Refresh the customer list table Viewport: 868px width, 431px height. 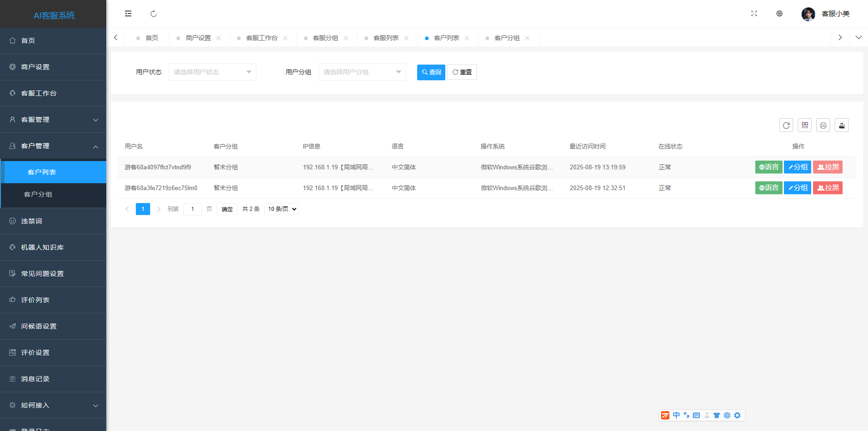[x=786, y=125]
